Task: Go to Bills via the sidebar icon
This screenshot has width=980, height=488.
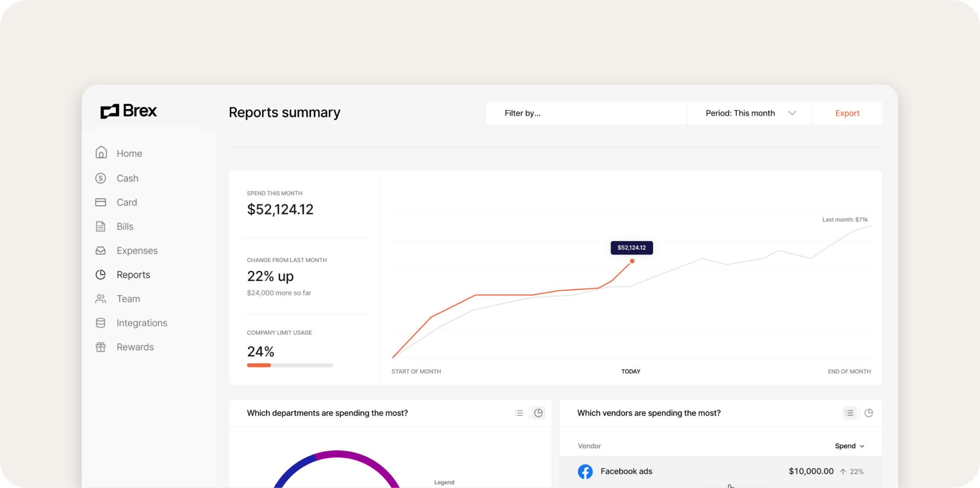Action: point(125,226)
